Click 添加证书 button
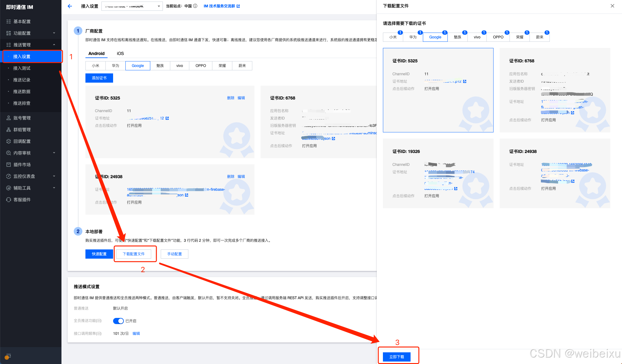622x364 pixels. click(x=99, y=78)
